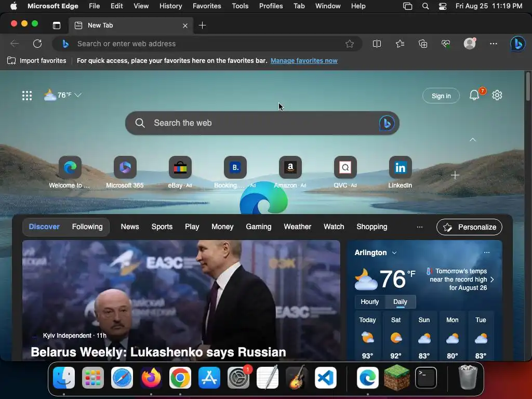
Task: Open Belarus Weekly Lukashenko news article
Action: (x=181, y=300)
